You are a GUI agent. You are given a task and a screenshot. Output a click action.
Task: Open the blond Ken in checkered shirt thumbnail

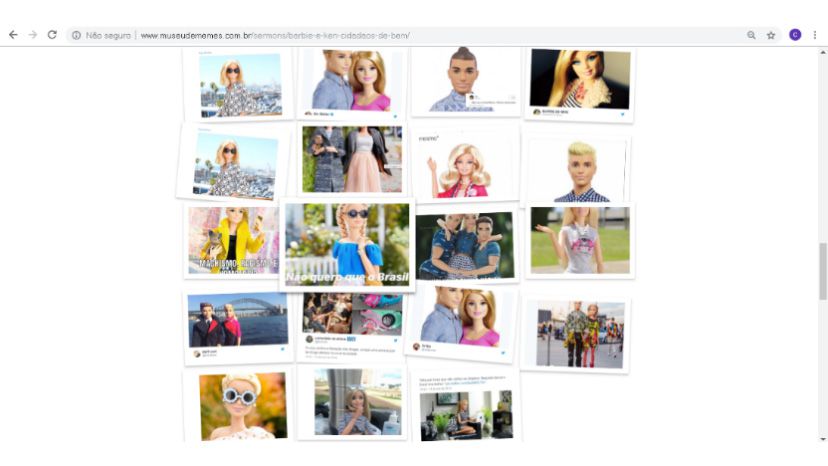(579, 170)
